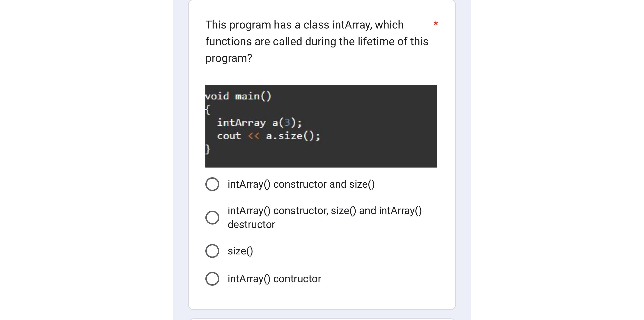The width and height of the screenshot is (644, 320).
Task: Pick the "intArray() contructor" answer
Action: (274, 279)
